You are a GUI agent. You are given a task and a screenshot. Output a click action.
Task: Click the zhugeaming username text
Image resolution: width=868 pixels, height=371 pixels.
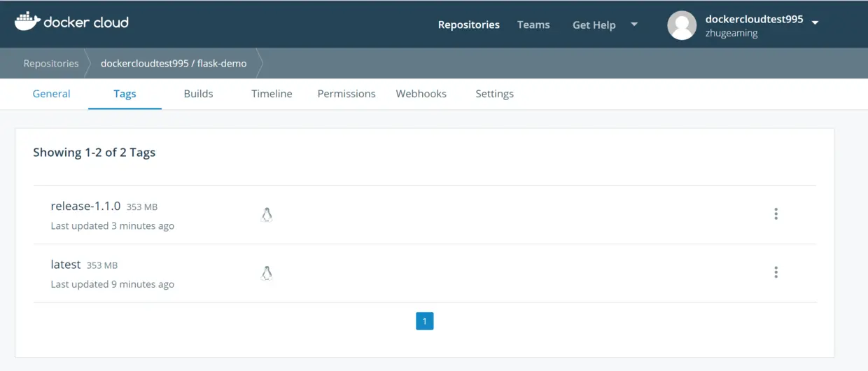pos(731,33)
